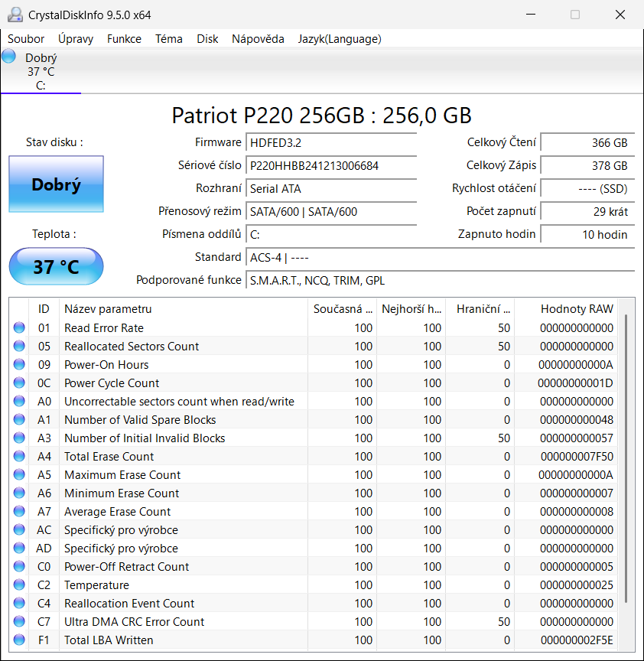
Task: Click RAW value 000000000048
Action: [x=577, y=420]
